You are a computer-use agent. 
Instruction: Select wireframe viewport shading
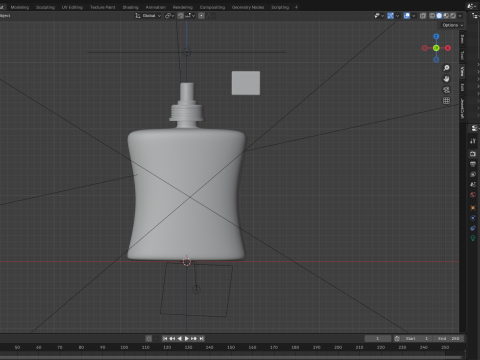tap(432, 16)
